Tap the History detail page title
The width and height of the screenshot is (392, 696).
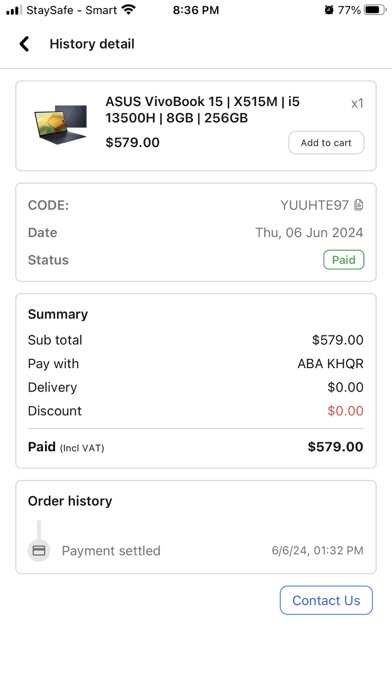point(92,44)
